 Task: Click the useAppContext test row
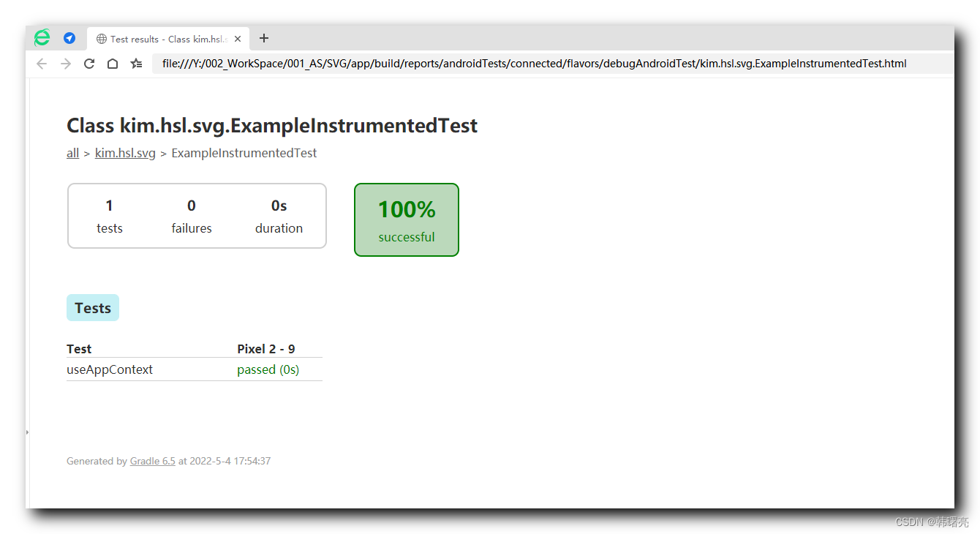click(110, 369)
